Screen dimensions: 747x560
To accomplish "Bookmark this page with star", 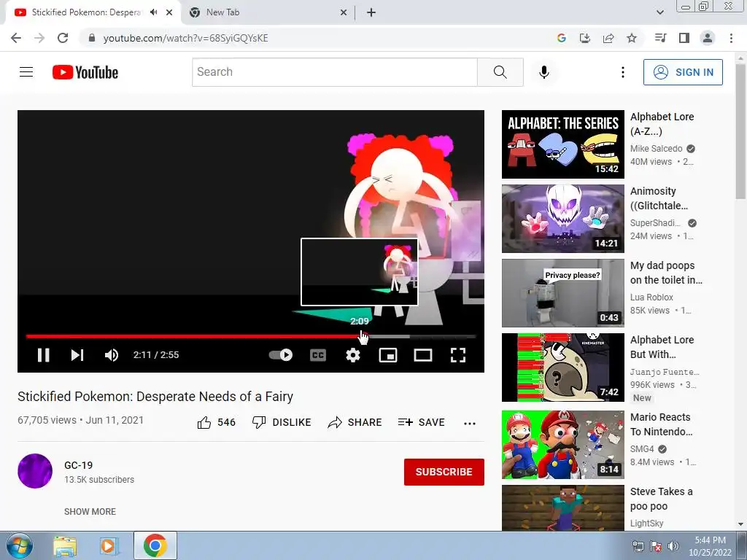I will pyautogui.click(x=632, y=38).
